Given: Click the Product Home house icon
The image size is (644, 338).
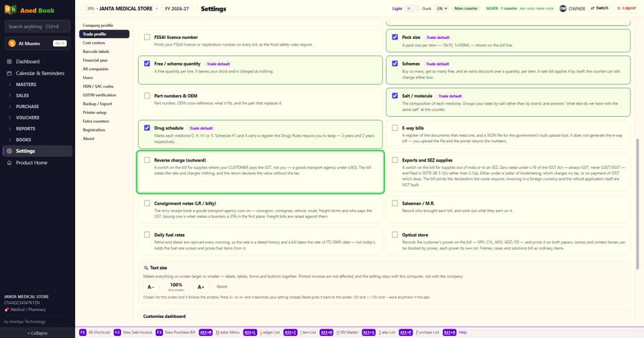Looking at the screenshot, I should (9, 163).
